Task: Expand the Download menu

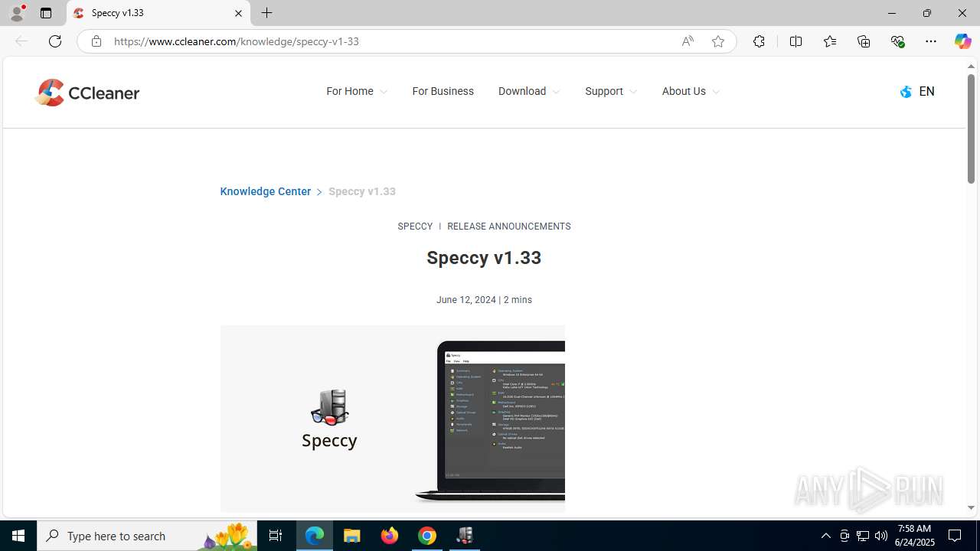Action: [529, 91]
